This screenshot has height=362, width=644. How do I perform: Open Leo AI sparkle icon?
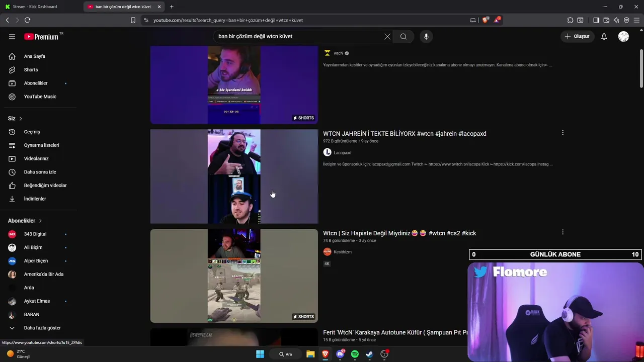tap(616, 20)
